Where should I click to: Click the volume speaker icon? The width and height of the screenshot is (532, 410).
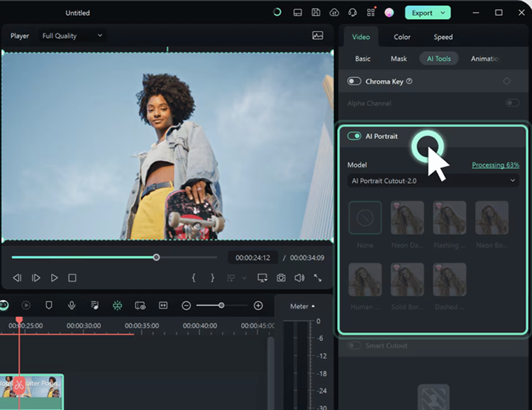coord(299,278)
